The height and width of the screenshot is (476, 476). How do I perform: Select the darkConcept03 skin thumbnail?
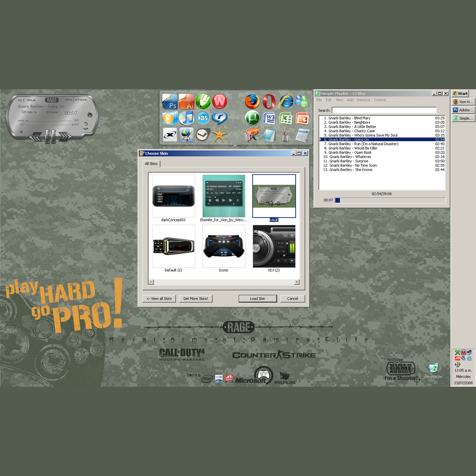(x=173, y=196)
